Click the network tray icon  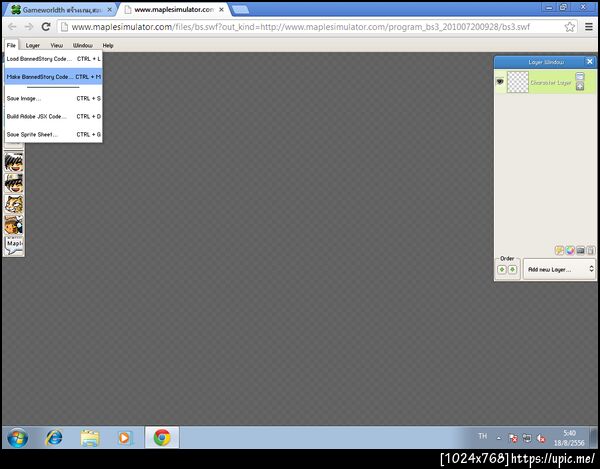point(527,438)
